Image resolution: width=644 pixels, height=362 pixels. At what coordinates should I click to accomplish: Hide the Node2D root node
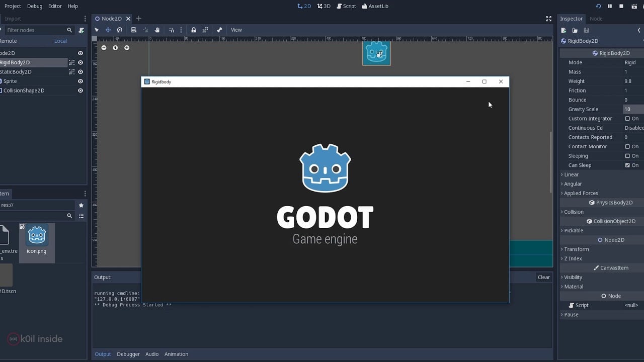click(x=80, y=53)
